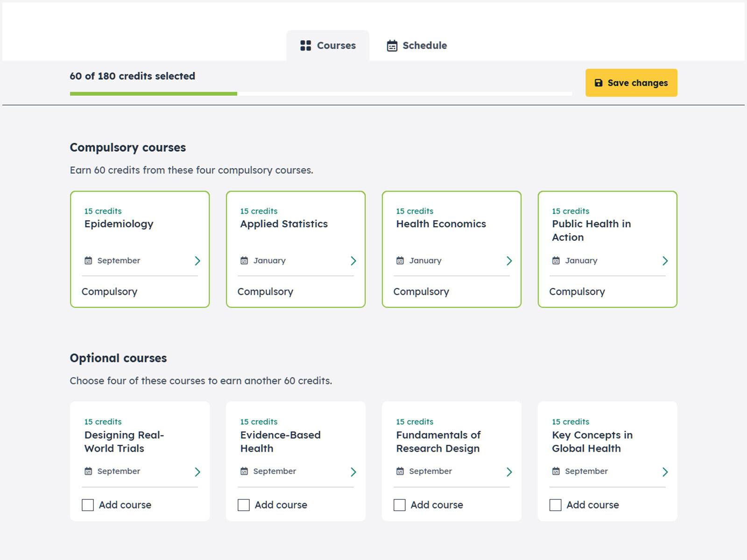Click the floppy disk save icon
The image size is (747, 560).
[x=598, y=83]
